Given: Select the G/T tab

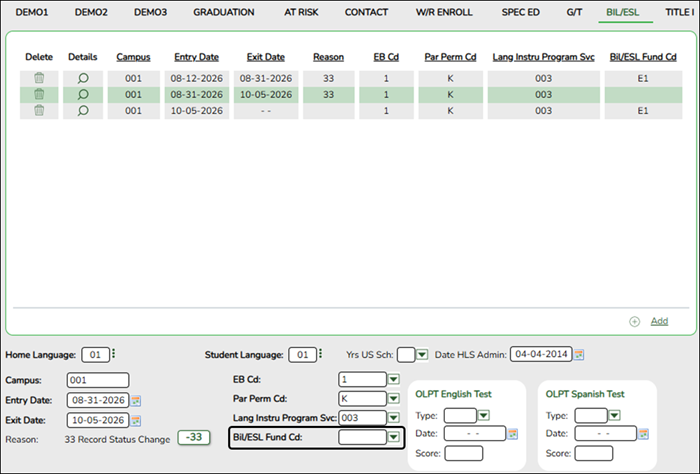Looking at the screenshot, I should (574, 12).
